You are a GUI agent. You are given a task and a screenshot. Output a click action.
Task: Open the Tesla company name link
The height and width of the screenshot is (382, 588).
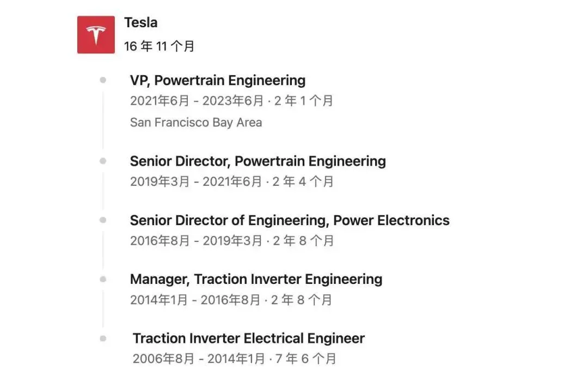[140, 22]
